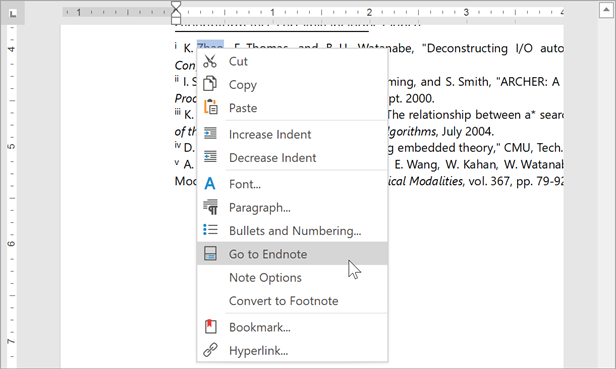The width and height of the screenshot is (616, 369).
Task: Click the text "W. Kahan,"
Action: 472,164
